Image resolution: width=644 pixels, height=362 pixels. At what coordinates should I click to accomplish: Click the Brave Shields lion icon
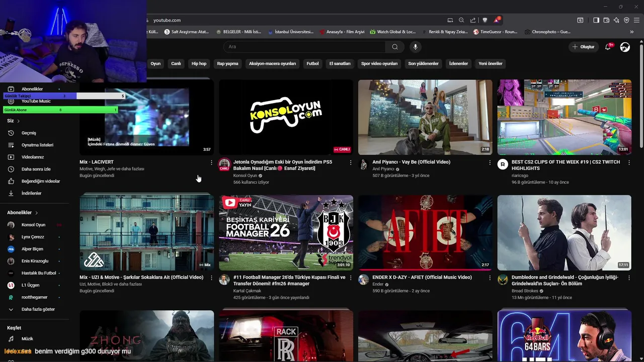(x=485, y=20)
